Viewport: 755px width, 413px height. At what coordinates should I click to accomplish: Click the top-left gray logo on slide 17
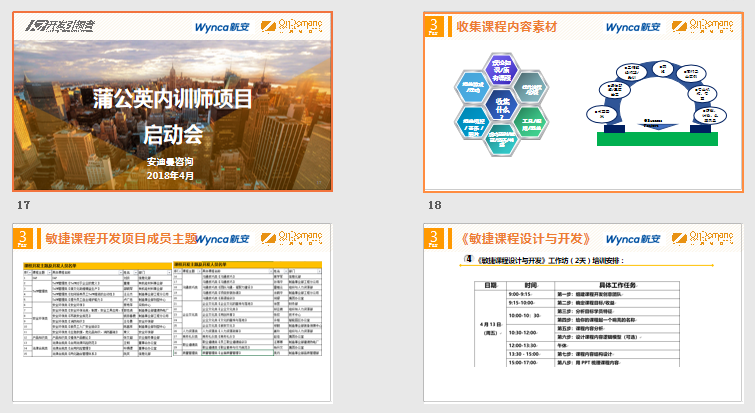(57, 27)
